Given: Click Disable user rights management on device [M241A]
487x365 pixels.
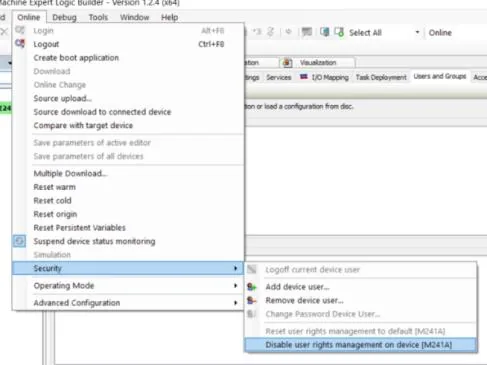Looking at the screenshot, I should point(361,345).
